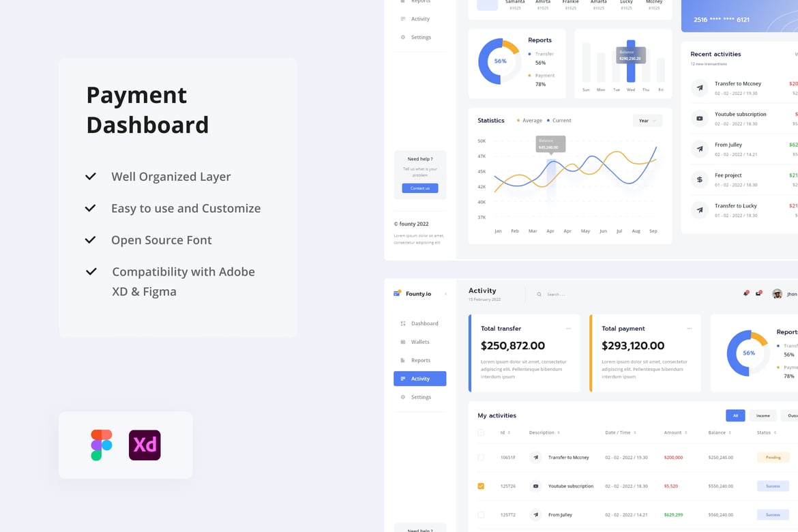This screenshot has height=532, width=798.
Task: Click the video icon beside Recent activities Youtube subscription
Action: click(700, 118)
